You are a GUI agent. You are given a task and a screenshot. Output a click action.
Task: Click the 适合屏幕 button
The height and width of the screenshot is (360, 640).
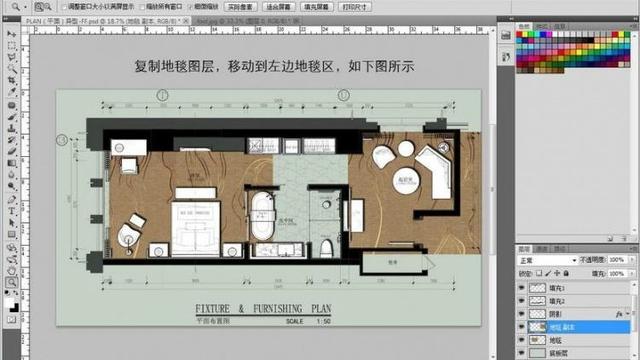pos(278,7)
